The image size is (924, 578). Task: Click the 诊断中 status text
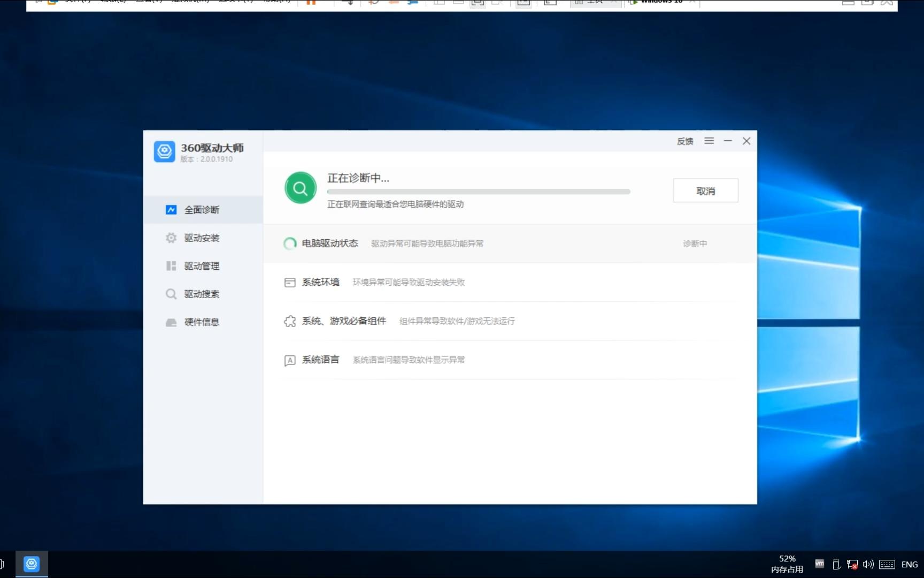coord(695,244)
